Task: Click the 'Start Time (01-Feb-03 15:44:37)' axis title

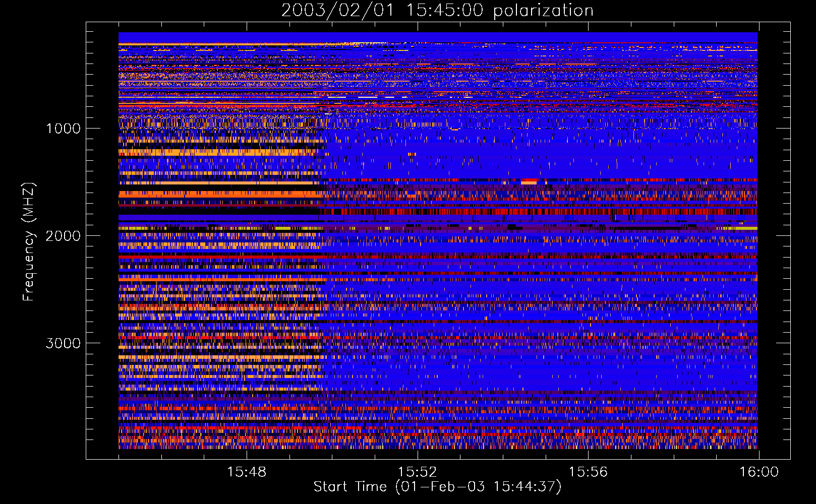Action: 437,487
